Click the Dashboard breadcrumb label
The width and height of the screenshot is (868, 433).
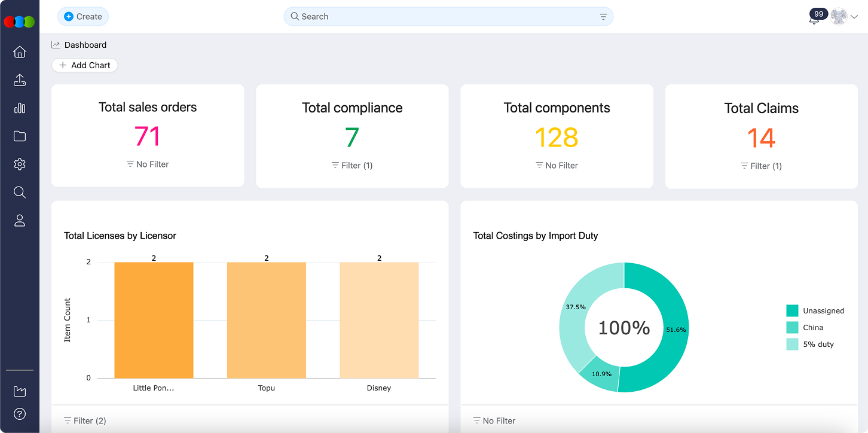tap(85, 45)
